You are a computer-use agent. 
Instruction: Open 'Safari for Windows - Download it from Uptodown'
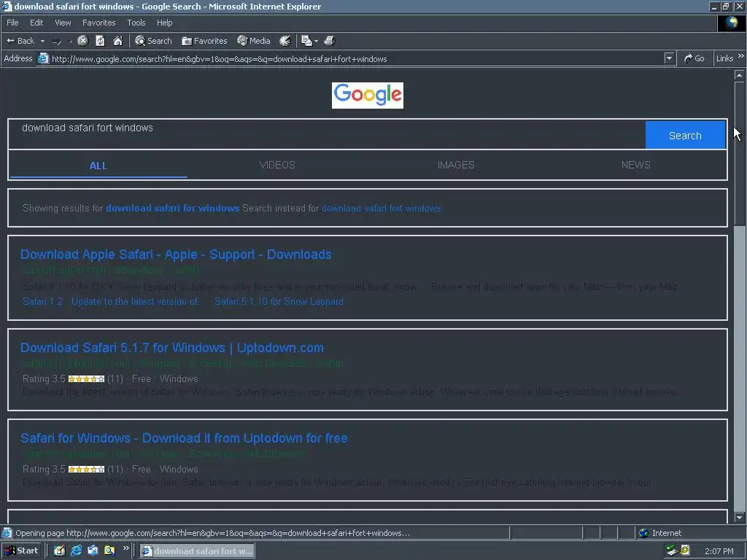pyautogui.click(x=184, y=437)
